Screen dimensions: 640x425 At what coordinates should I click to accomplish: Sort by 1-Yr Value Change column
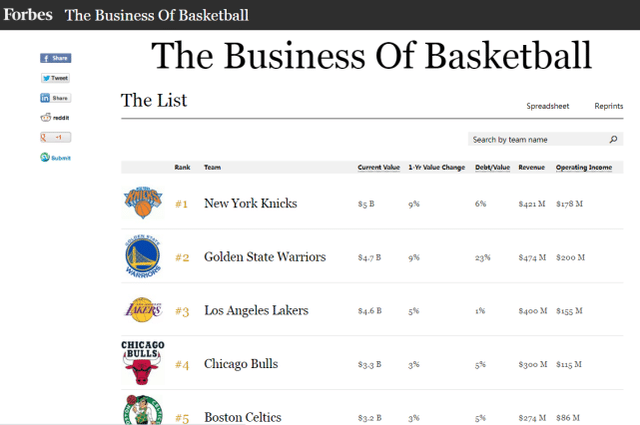pos(437,167)
